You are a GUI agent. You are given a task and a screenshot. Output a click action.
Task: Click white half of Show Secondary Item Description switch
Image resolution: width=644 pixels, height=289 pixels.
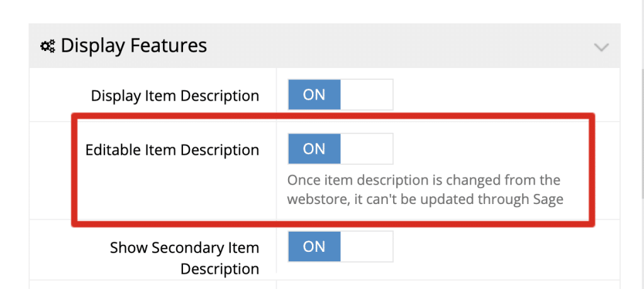coord(367,246)
